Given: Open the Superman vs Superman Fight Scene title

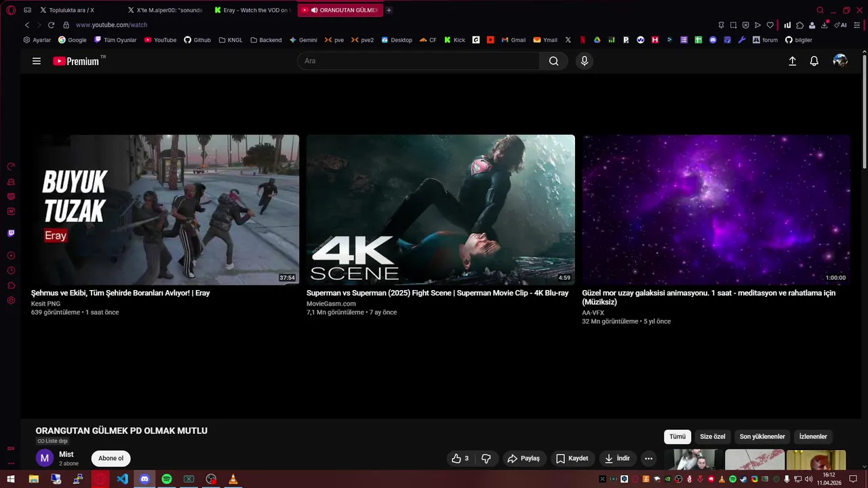Looking at the screenshot, I should [x=437, y=293].
